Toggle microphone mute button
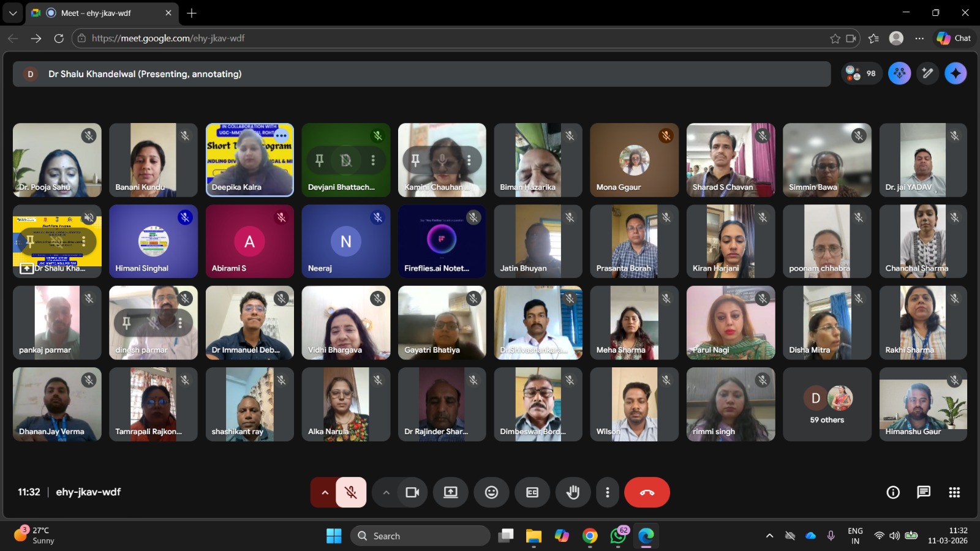Viewport: 980px width, 551px height. pyautogui.click(x=351, y=492)
